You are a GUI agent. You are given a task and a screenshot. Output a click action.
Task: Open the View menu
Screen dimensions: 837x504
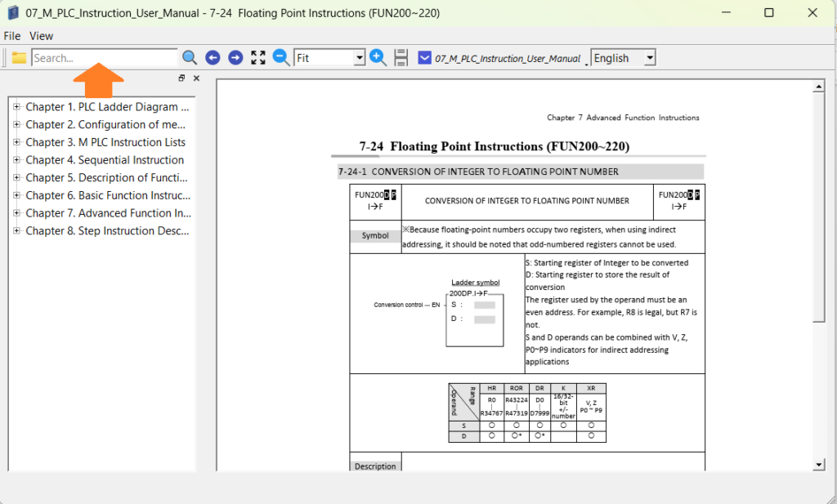(x=41, y=36)
